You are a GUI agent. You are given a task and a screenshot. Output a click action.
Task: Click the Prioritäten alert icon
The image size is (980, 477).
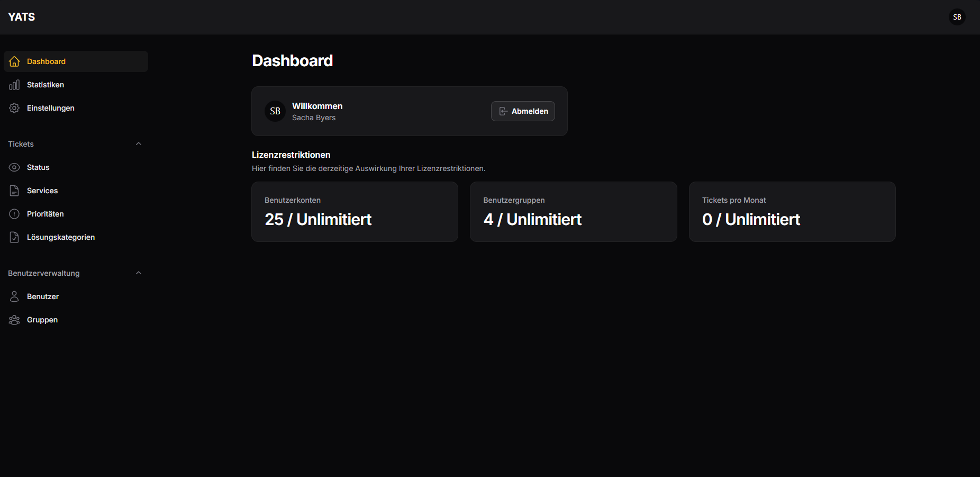point(14,213)
